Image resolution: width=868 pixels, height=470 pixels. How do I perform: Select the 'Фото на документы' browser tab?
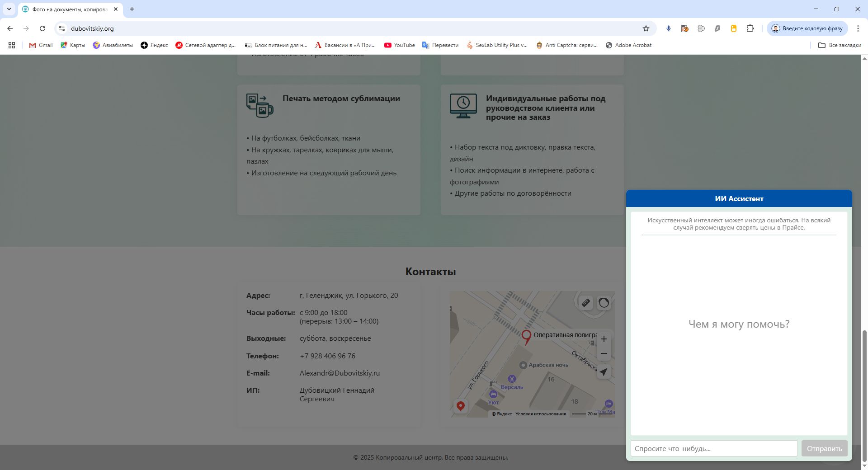click(x=70, y=9)
